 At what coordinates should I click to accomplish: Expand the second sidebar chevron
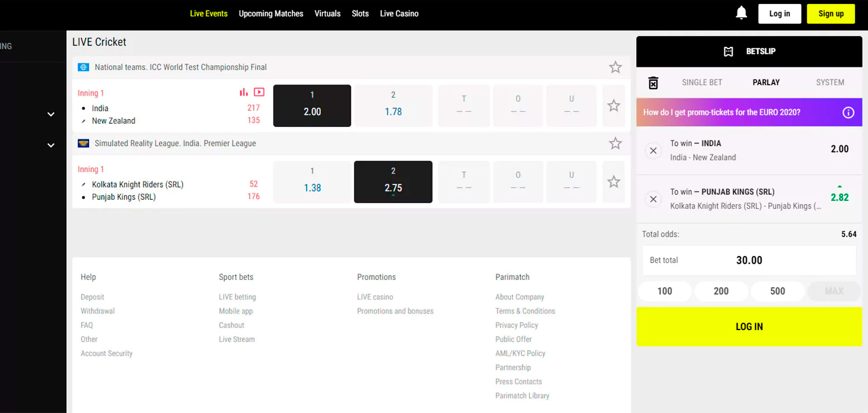click(x=51, y=145)
